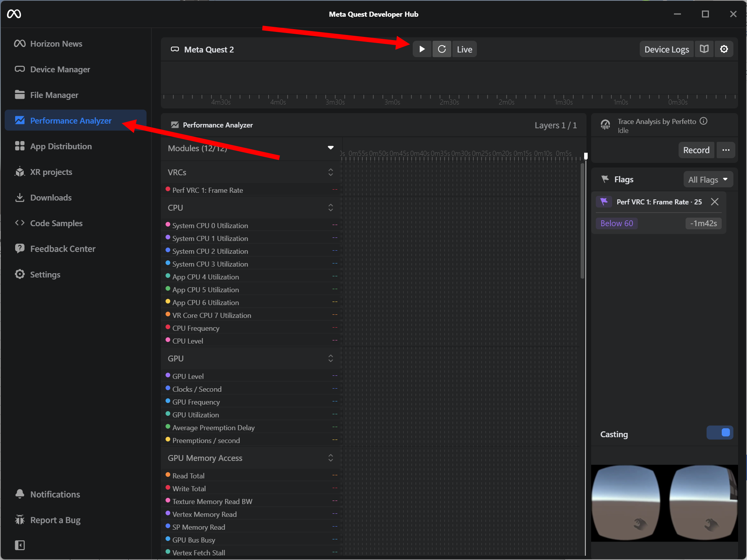Collapse the GPU Memory Access section

[331, 458]
